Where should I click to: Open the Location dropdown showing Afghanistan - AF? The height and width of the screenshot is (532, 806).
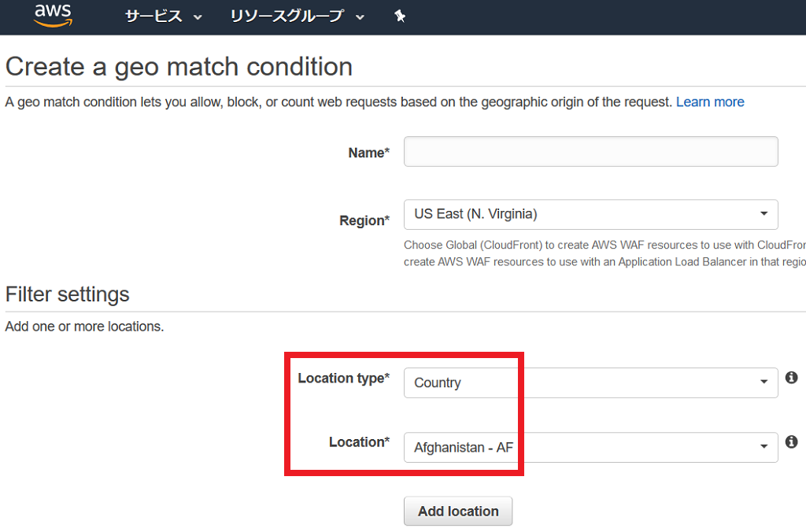click(590, 447)
